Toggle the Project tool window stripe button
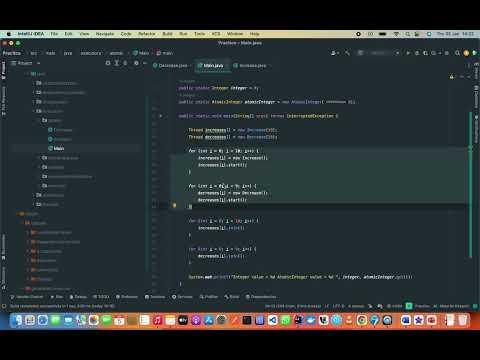 pyautogui.click(x=4, y=70)
